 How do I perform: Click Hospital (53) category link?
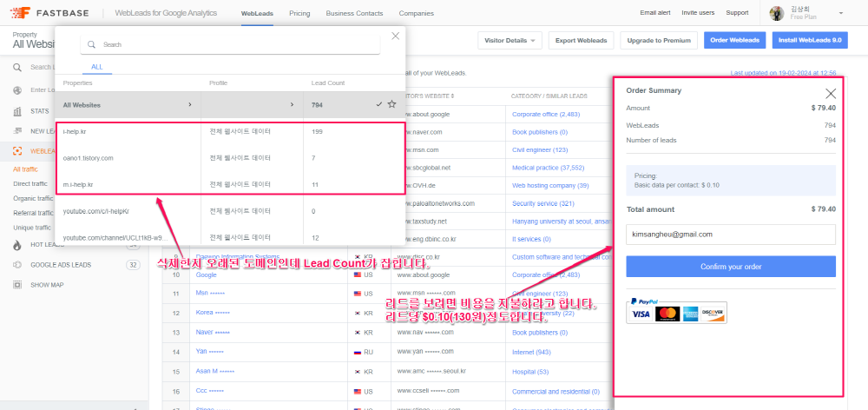click(x=530, y=371)
